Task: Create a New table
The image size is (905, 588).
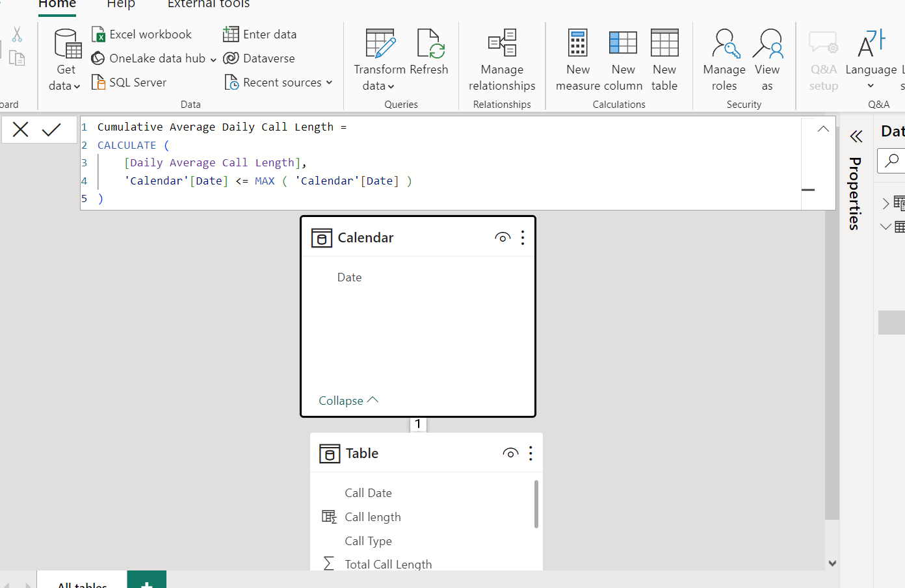Action: tap(664, 60)
